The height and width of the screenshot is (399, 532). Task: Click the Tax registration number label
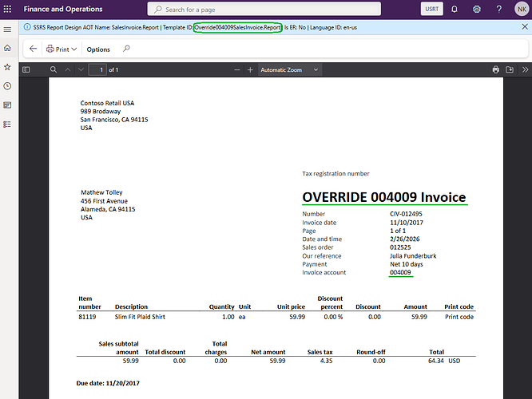[335, 174]
